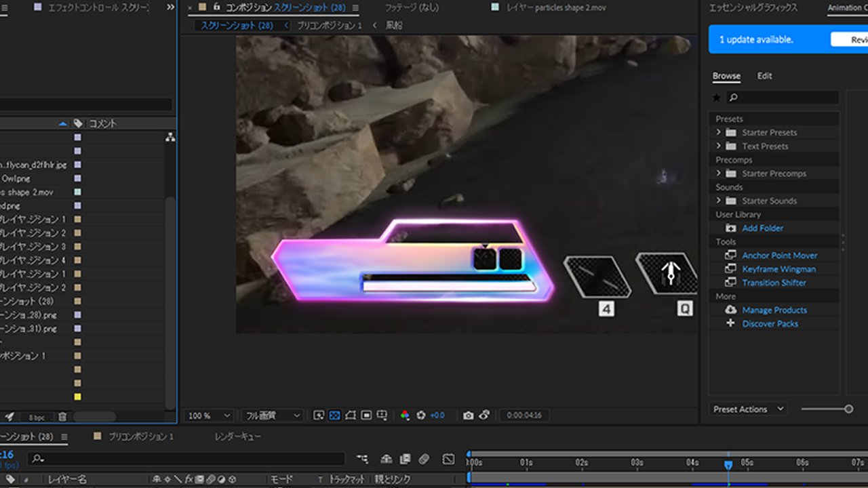Open the レンダーキュー tab
The width and height of the screenshot is (868, 488).
(237, 436)
